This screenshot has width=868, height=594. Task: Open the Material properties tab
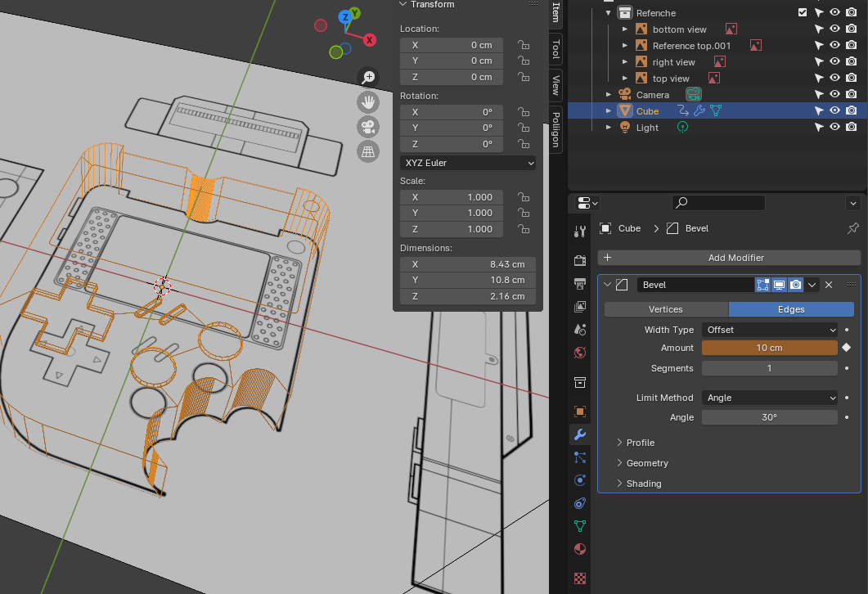(580, 548)
